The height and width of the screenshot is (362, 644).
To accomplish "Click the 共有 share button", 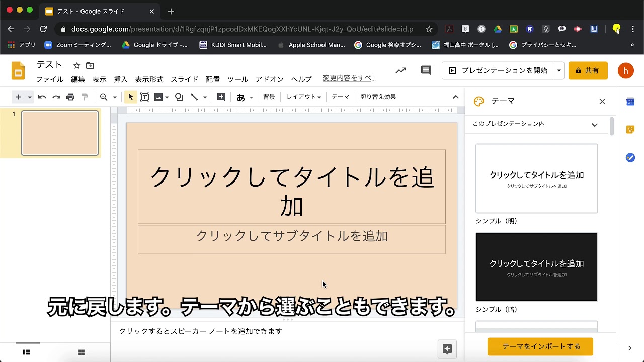I will pos(588,71).
